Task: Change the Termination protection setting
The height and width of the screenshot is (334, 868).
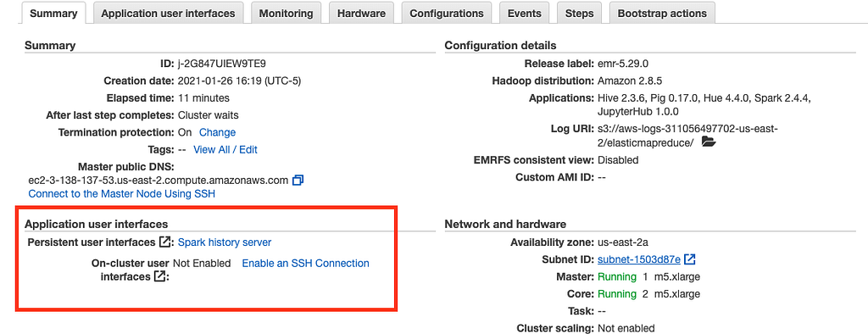Action: (218, 132)
